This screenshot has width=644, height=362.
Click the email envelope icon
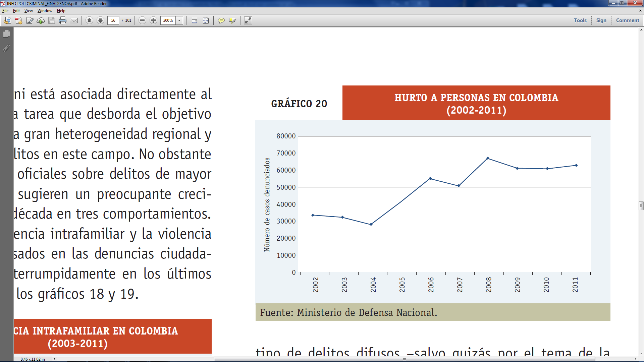[74, 20]
